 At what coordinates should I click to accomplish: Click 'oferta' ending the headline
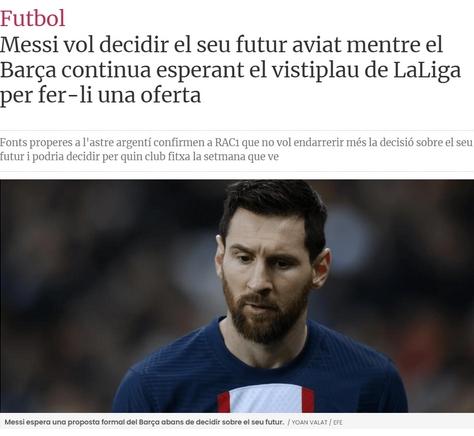coord(171,96)
